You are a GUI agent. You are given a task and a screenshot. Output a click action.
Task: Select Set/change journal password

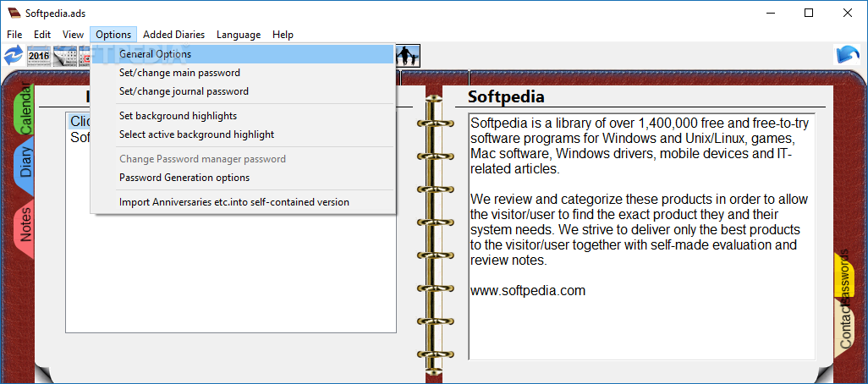[x=243, y=91]
